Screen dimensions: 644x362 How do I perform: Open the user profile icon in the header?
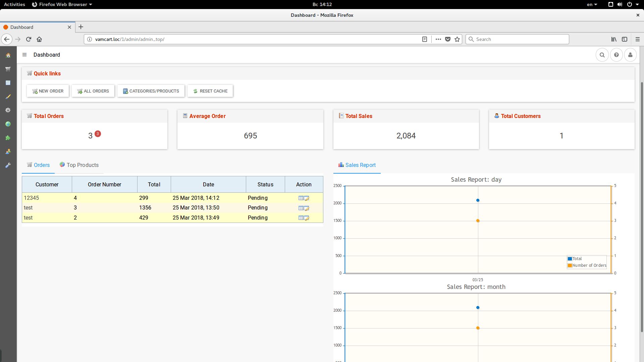(630, 55)
